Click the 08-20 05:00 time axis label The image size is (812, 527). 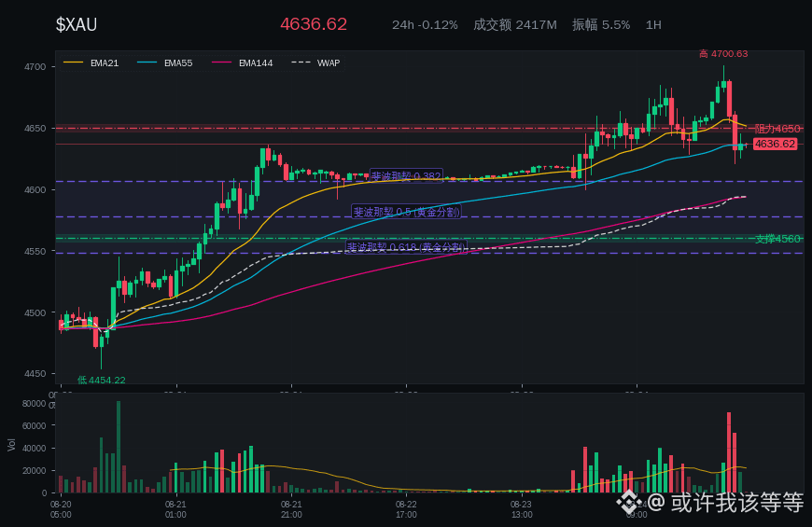pos(61,509)
